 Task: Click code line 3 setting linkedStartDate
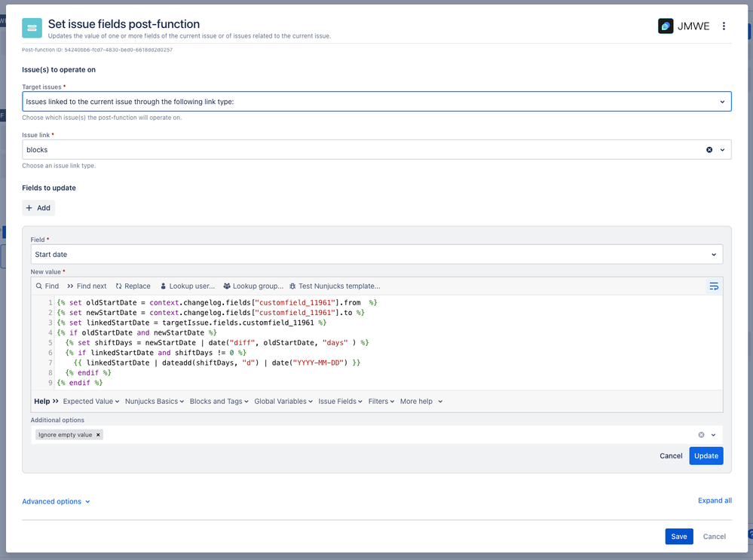coord(191,323)
